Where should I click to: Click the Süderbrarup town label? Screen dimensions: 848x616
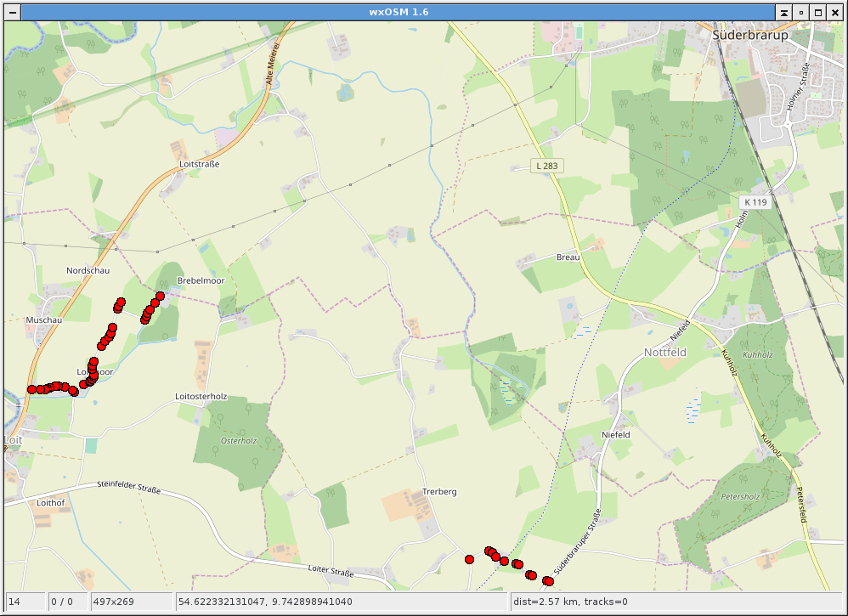click(x=750, y=36)
